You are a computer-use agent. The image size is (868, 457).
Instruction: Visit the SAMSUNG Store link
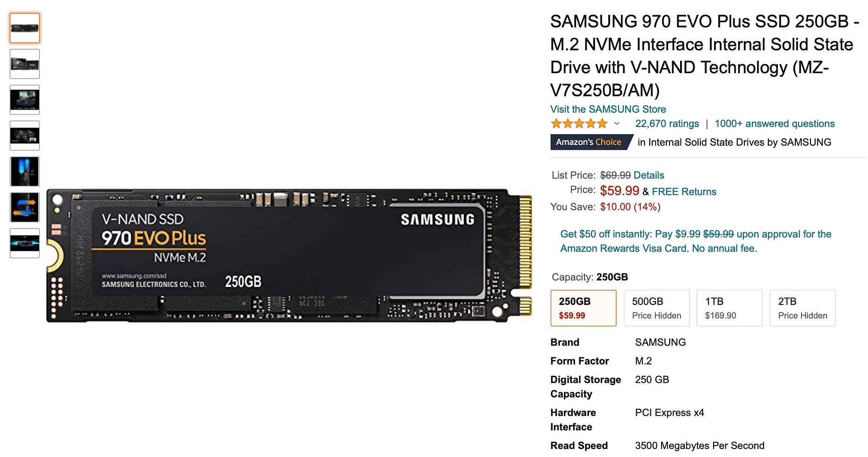(x=608, y=109)
